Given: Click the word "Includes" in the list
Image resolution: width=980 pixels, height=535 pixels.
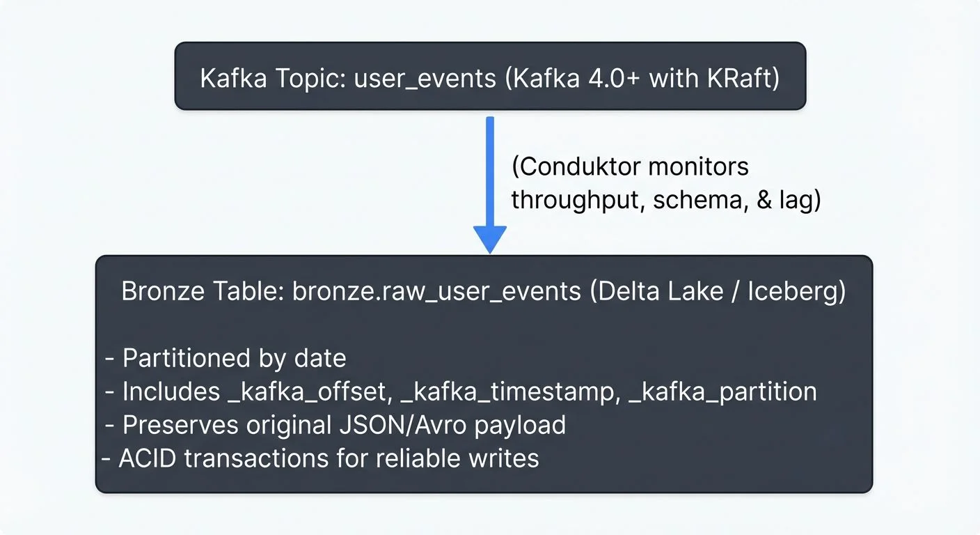Looking at the screenshot, I should click(171, 391).
